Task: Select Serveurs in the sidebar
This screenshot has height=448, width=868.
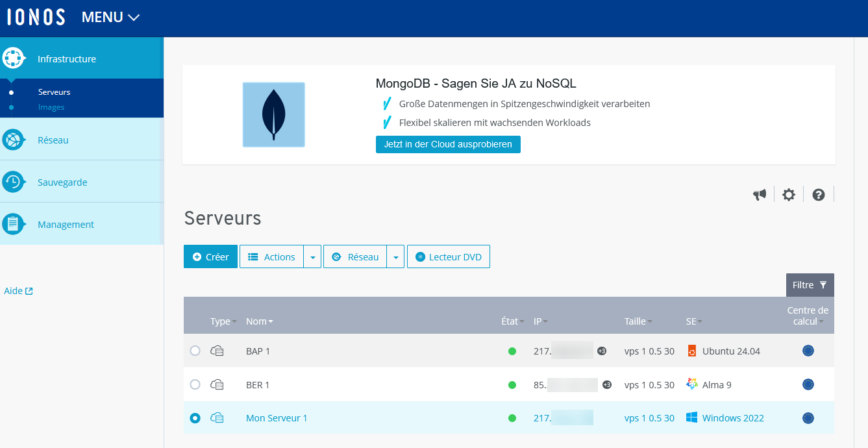Action: (x=54, y=92)
